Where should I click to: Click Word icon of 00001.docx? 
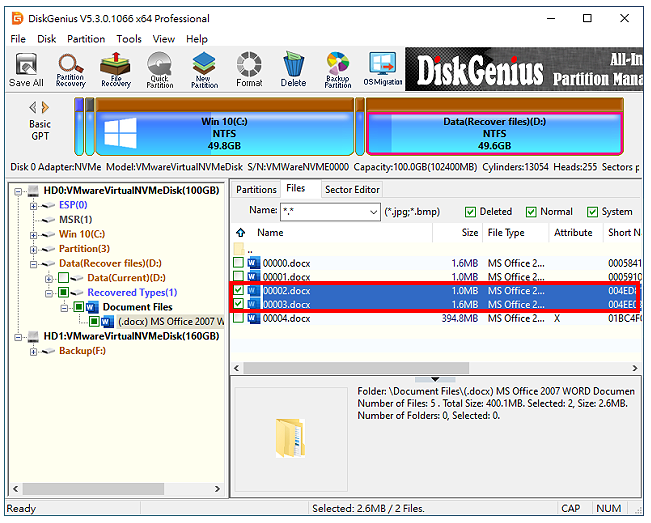coord(253,277)
